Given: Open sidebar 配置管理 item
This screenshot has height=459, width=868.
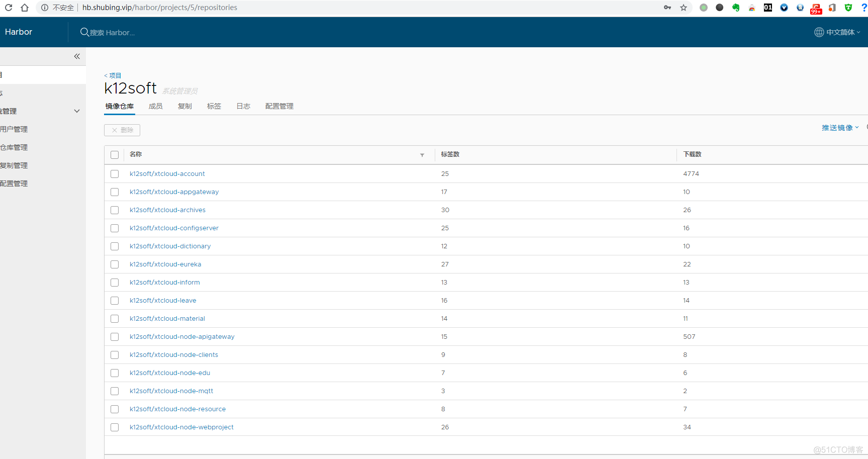Looking at the screenshot, I should [x=14, y=183].
